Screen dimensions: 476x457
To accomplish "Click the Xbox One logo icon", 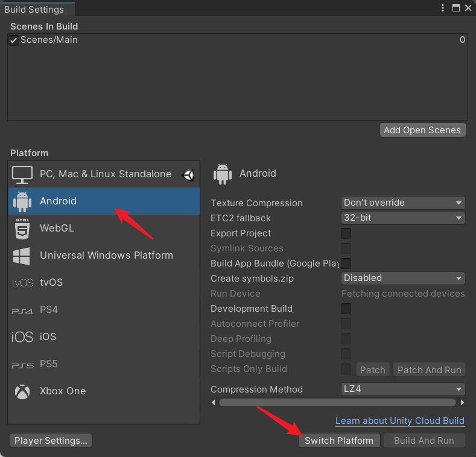I will pyautogui.click(x=22, y=391).
